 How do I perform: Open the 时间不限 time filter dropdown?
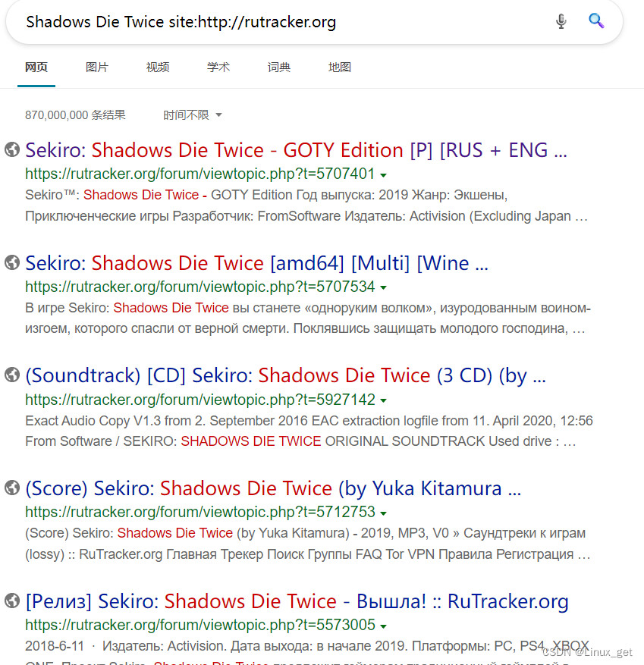click(193, 115)
